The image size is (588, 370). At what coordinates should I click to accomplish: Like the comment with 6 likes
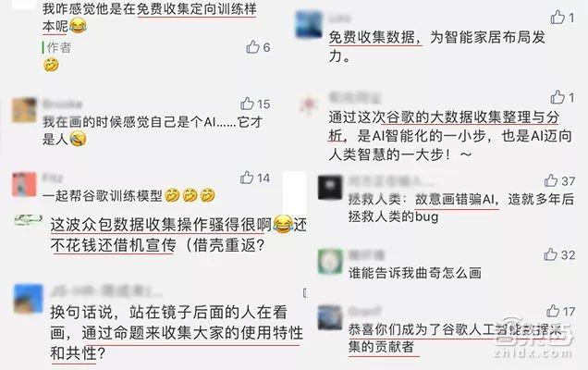252,47
